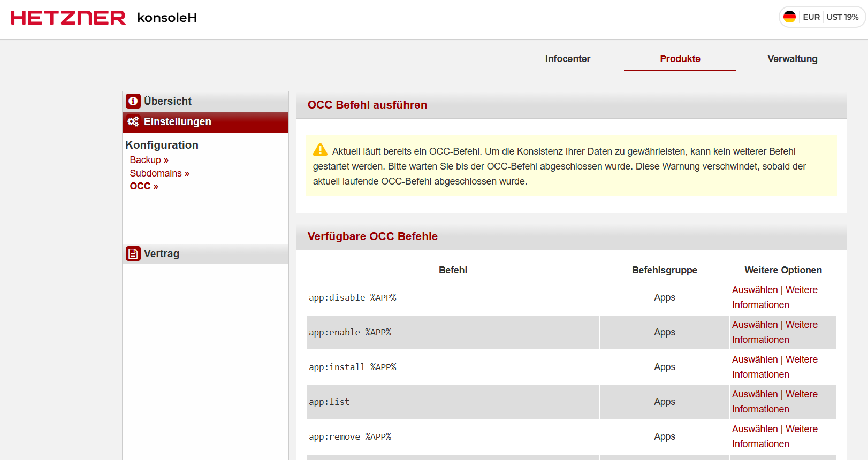Click the German flag icon
868x460 pixels.
(789, 17)
